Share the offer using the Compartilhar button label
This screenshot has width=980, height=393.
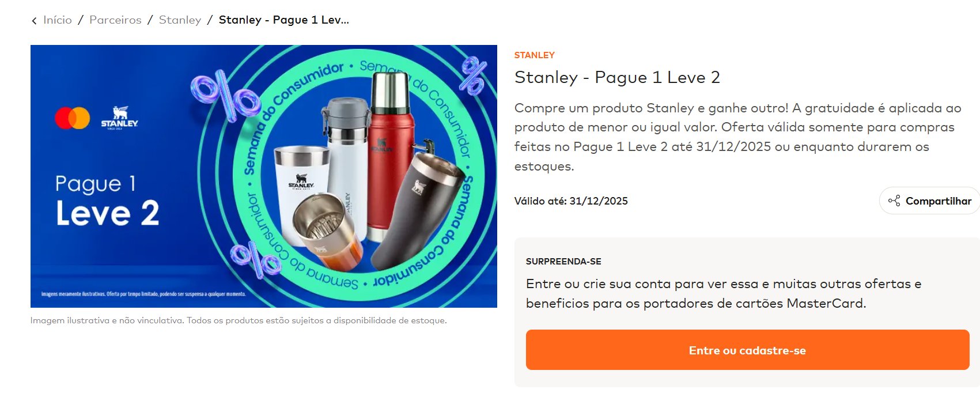coord(939,201)
